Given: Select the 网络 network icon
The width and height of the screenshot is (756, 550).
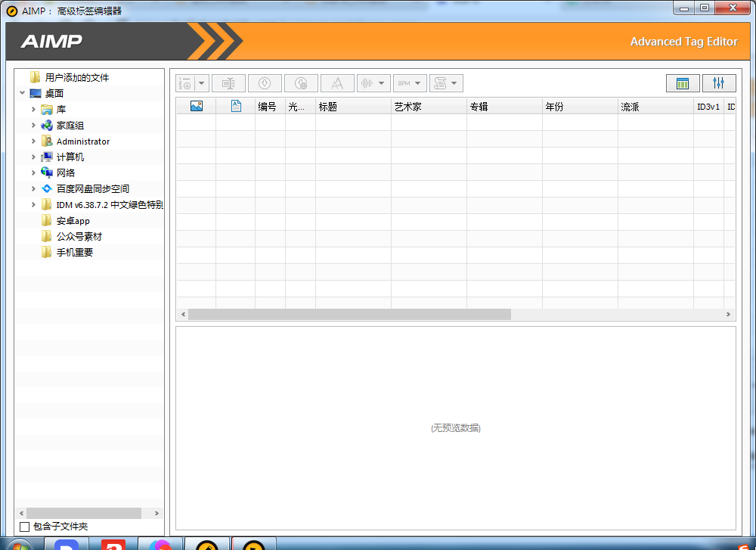Looking at the screenshot, I should [47, 172].
